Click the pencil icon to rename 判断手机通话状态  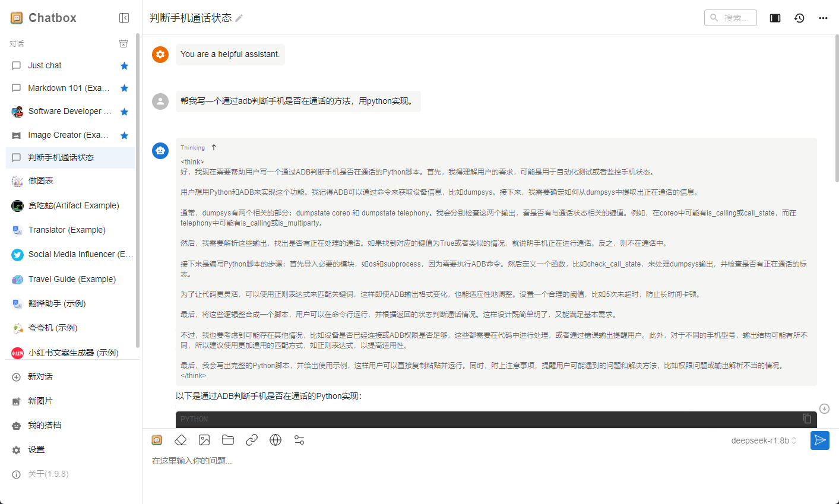pos(239,18)
